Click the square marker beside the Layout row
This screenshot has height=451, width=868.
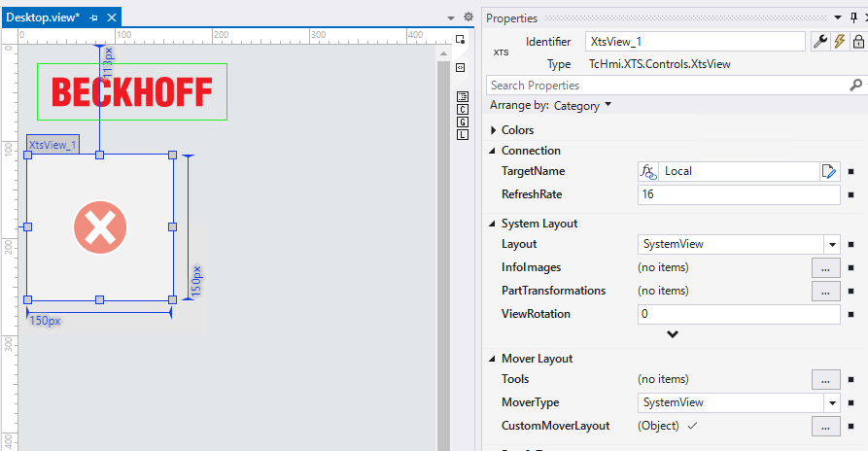[x=851, y=245]
